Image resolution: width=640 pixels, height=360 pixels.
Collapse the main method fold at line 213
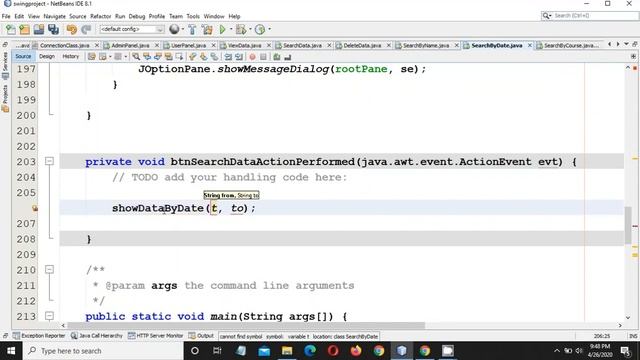49,316
